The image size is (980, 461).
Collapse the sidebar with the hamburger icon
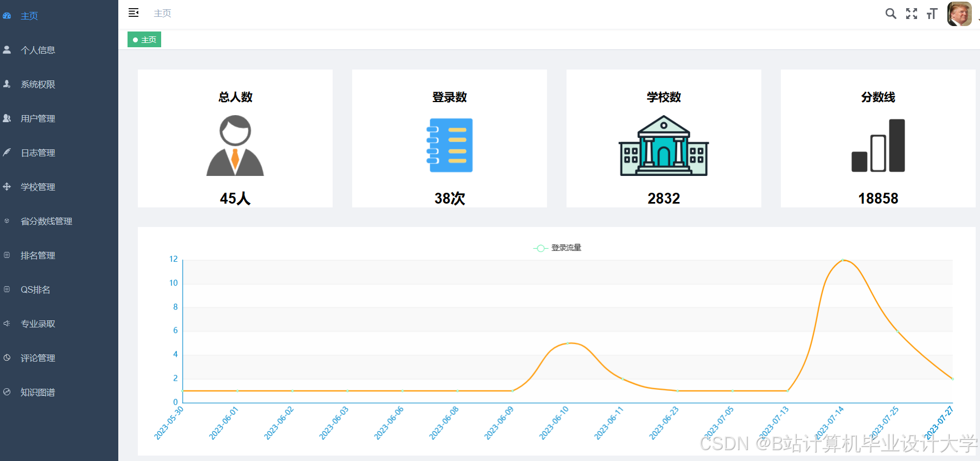(x=133, y=12)
